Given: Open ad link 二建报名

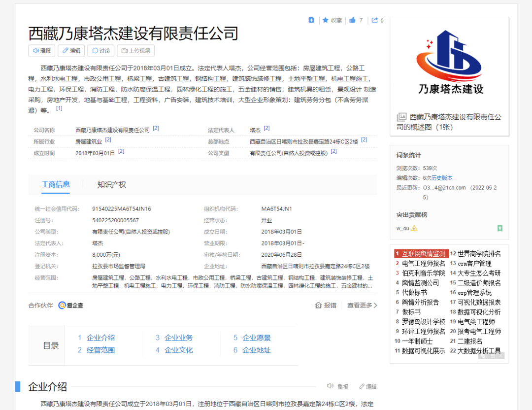Looking at the screenshot, I should point(470,341).
